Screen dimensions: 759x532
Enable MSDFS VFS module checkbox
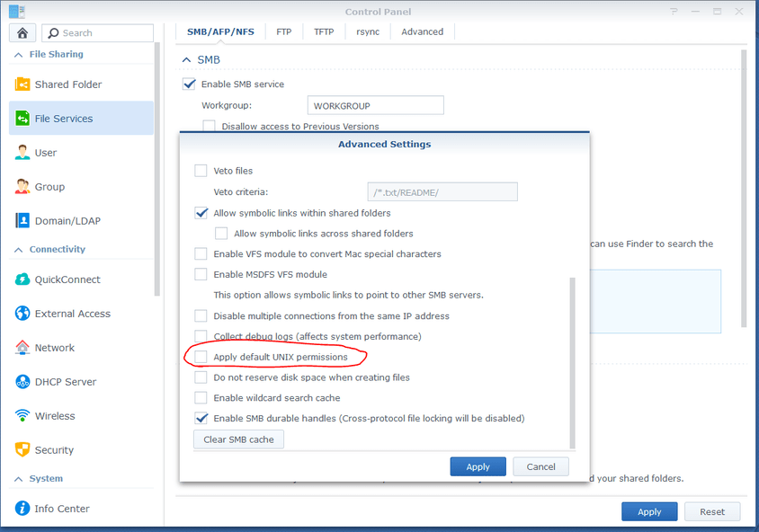pos(201,274)
